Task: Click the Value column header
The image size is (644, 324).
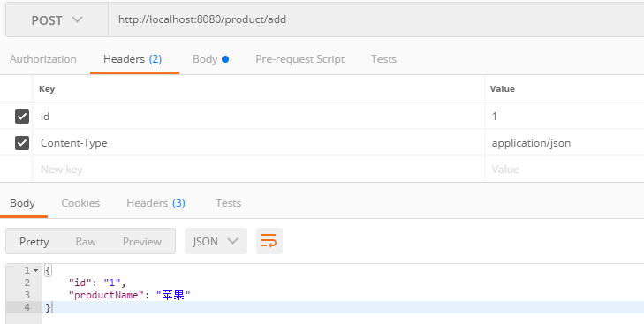Action: [x=503, y=88]
